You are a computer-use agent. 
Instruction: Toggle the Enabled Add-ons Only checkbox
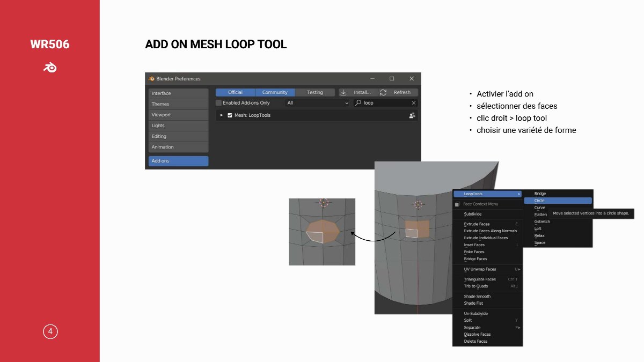[x=218, y=103]
